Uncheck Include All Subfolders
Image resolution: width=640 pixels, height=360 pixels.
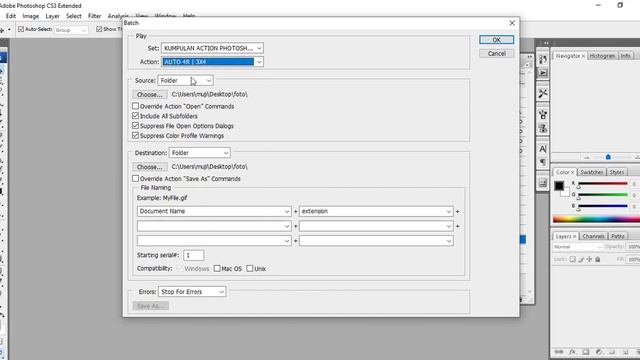coord(135,116)
